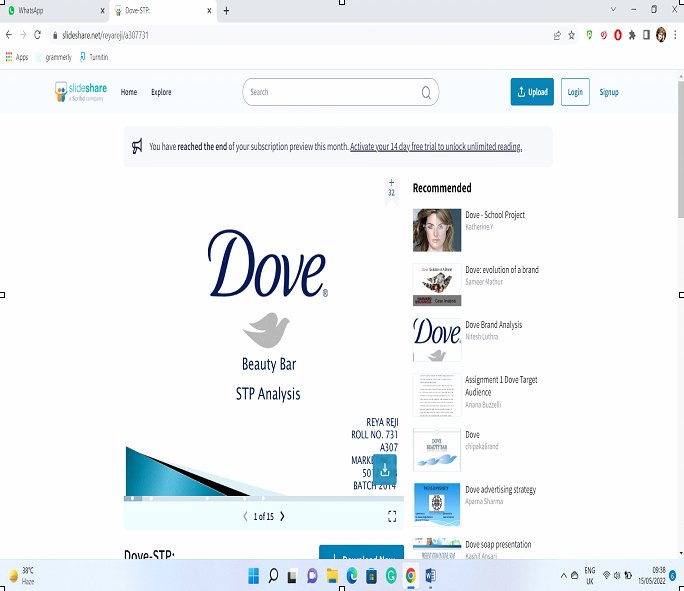Open the Explore menu item

(161, 92)
